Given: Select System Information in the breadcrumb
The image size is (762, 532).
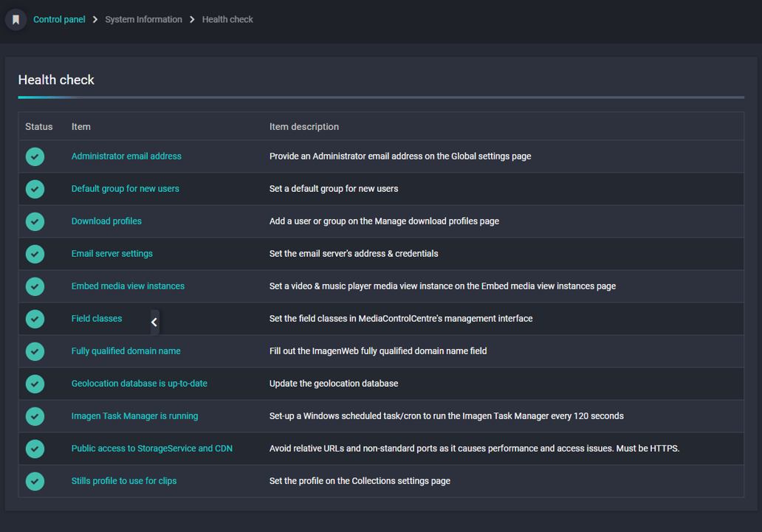Looking at the screenshot, I should (x=143, y=19).
